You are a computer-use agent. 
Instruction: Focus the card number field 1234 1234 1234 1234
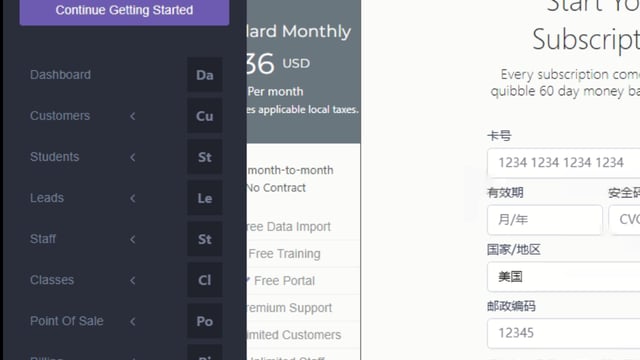(x=564, y=163)
